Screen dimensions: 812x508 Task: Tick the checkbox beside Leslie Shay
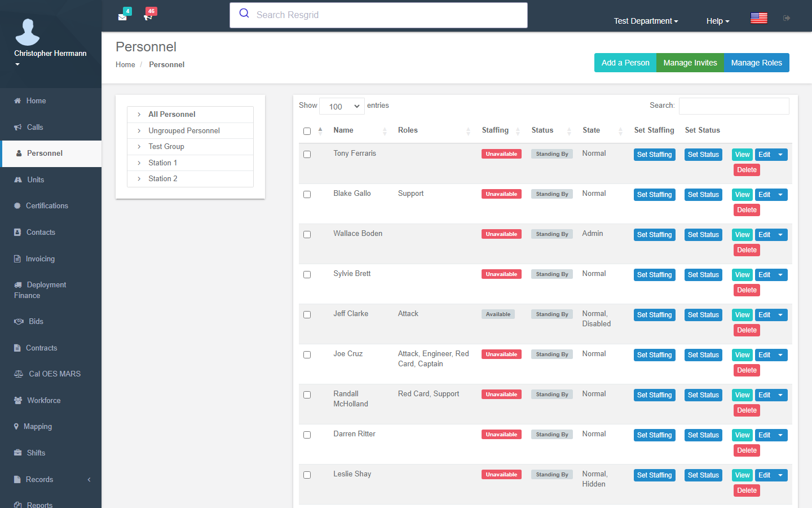(x=307, y=475)
